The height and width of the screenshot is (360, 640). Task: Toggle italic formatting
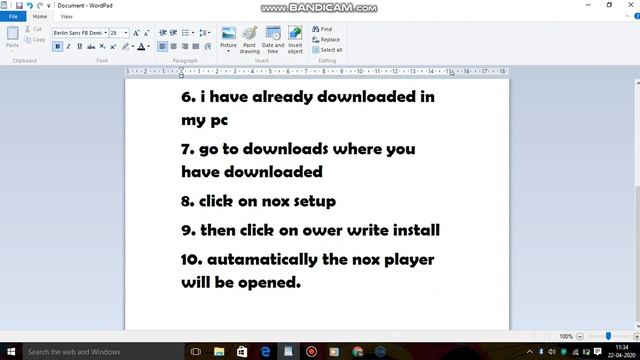pyautogui.click(x=69, y=47)
